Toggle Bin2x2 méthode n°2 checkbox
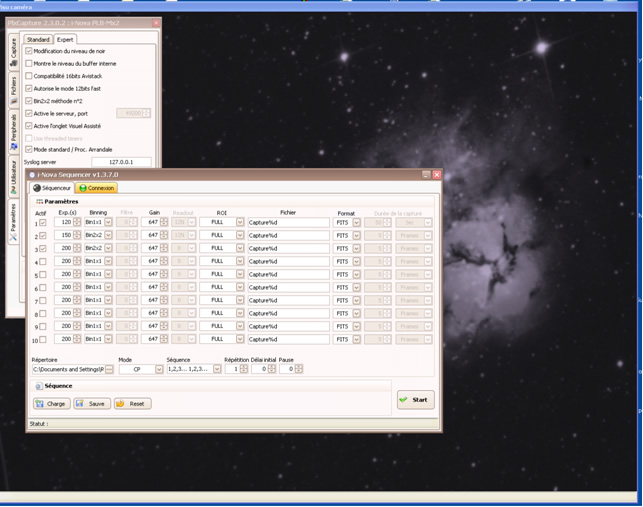 tap(29, 100)
